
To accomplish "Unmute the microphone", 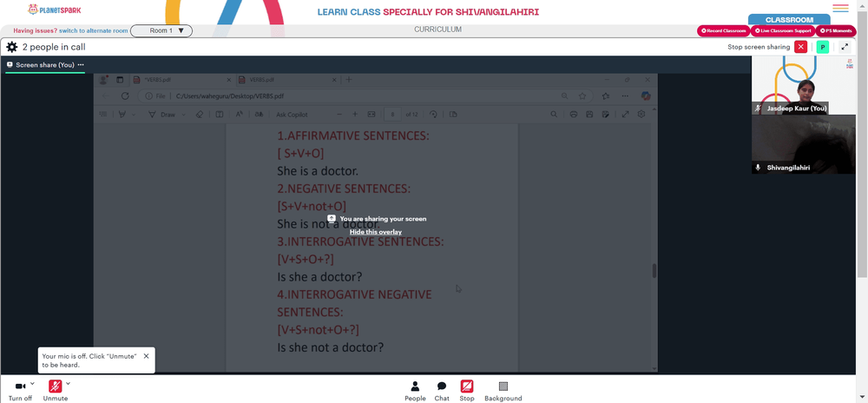I will 56,391.
